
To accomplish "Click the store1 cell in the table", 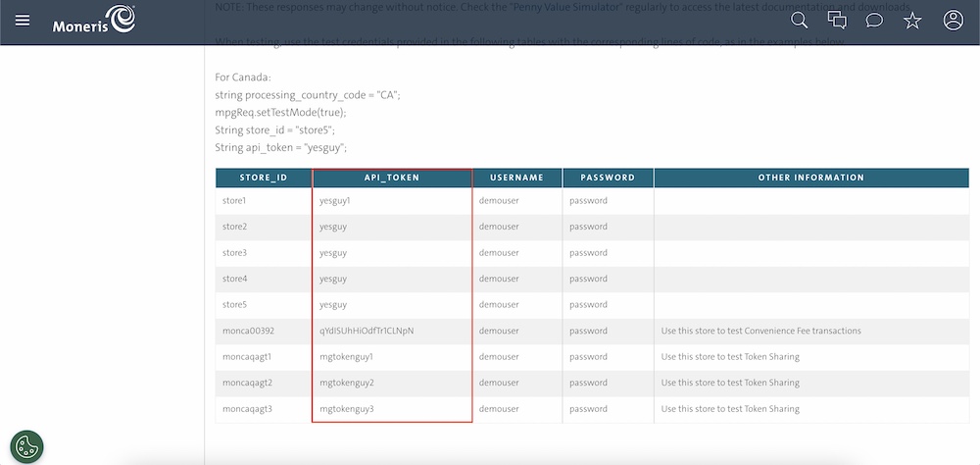I will click(234, 201).
